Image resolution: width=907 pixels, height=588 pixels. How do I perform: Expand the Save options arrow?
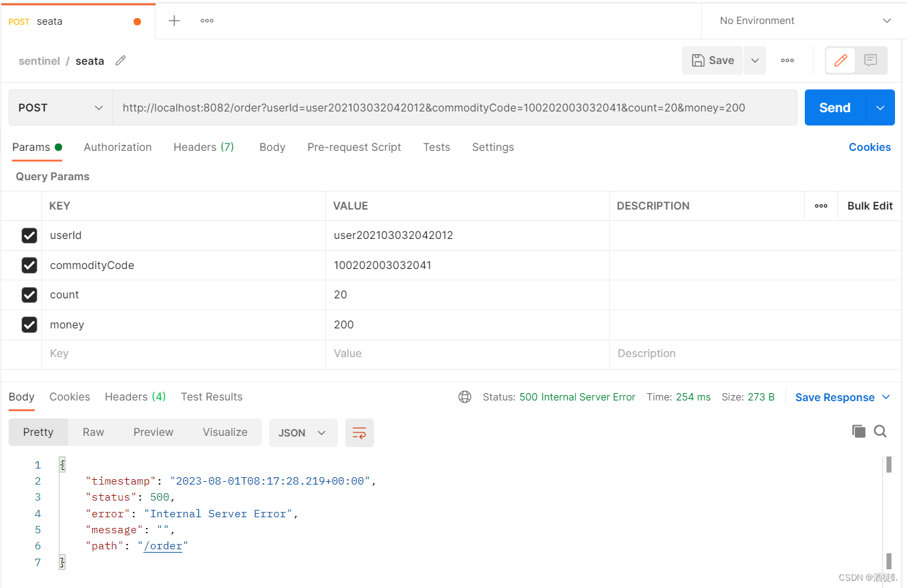click(x=755, y=60)
